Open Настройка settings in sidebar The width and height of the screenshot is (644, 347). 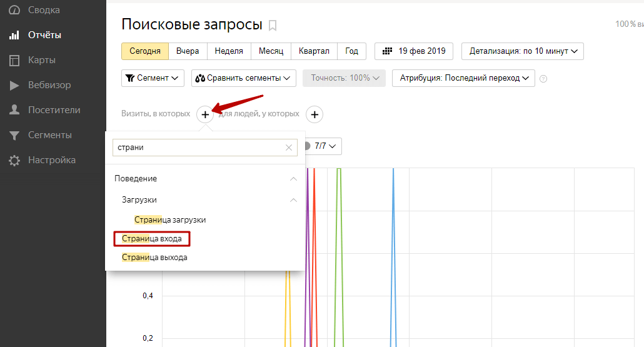click(51, 160)
